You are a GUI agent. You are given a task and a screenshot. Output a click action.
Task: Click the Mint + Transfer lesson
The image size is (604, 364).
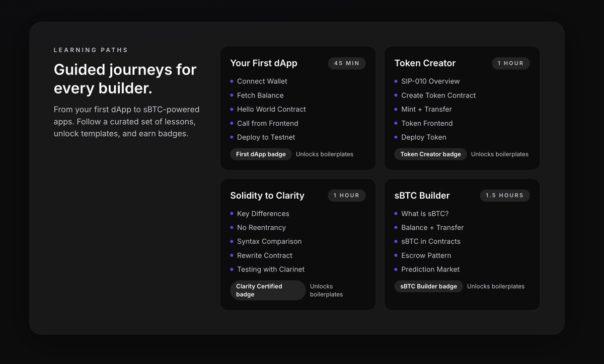coord(426,110)
